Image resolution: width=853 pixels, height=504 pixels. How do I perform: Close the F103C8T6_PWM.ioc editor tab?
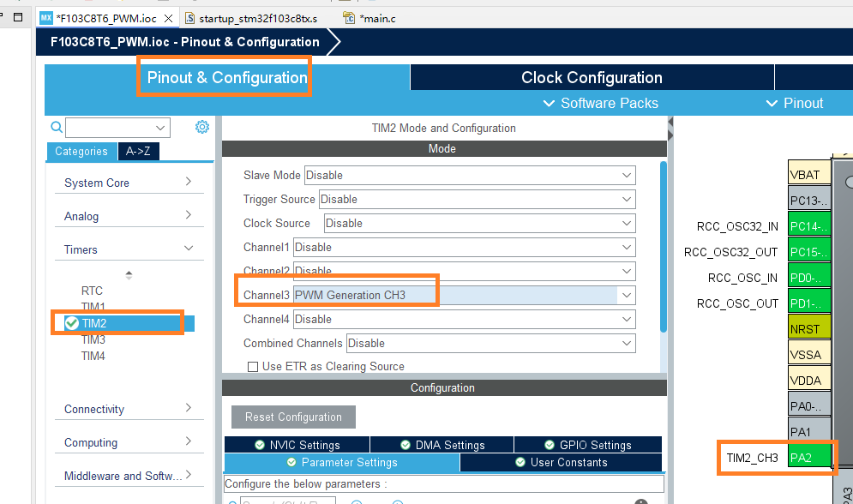(169, 19)
